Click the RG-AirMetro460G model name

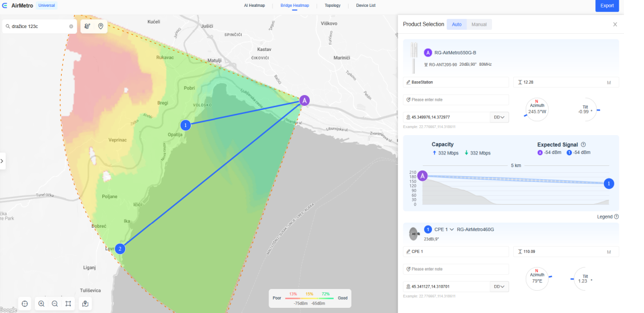click(475, 229)
